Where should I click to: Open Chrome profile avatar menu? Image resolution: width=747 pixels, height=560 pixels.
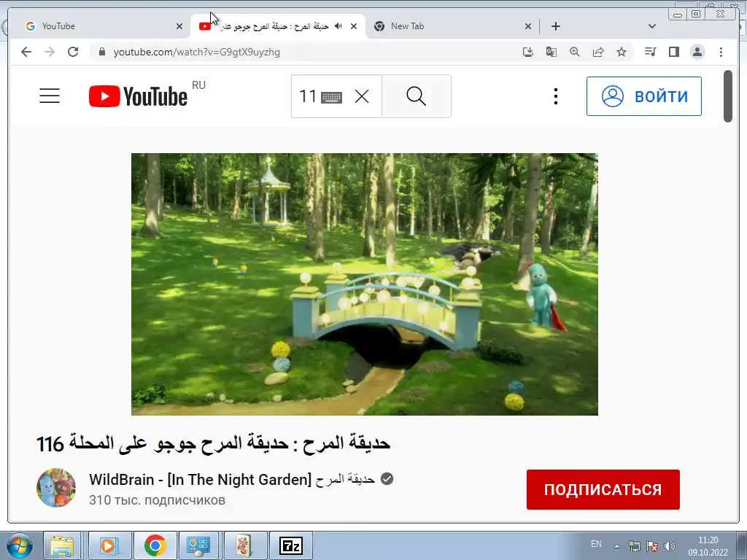[697, 52]
